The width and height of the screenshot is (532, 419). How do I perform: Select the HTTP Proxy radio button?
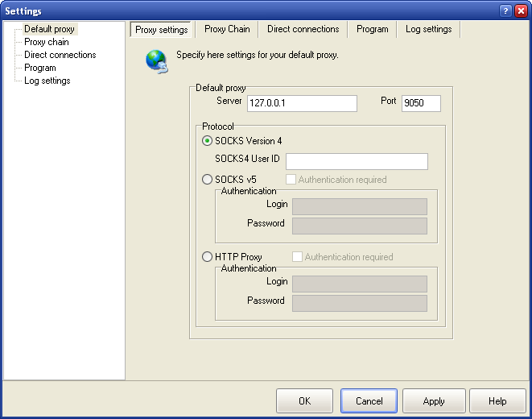[208, 257]
